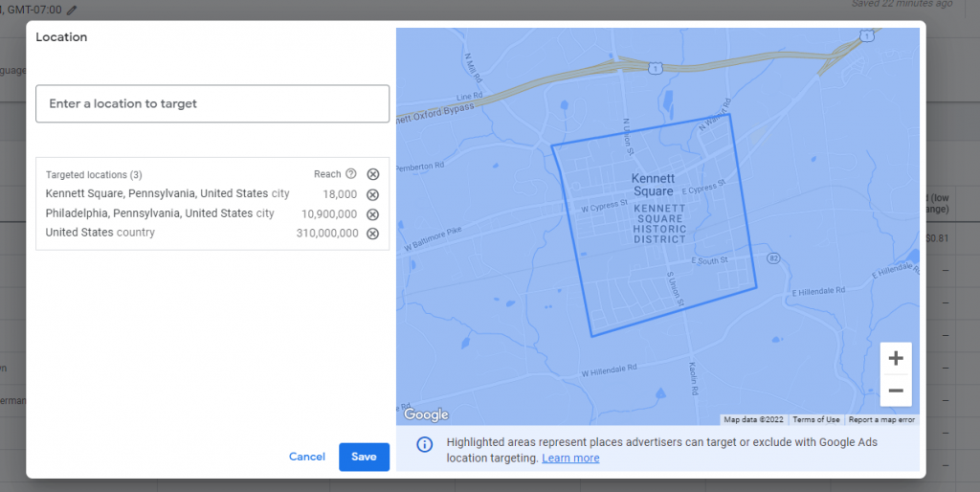The image size is (980, 492).
Task: Click the Google logo on map
Action: pos(426,414)
